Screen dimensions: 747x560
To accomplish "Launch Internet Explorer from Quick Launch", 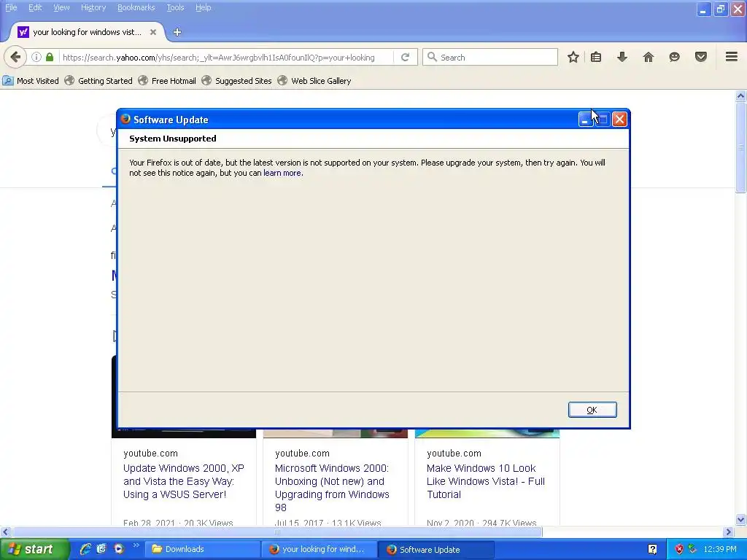I will click(x=85, y=550).
